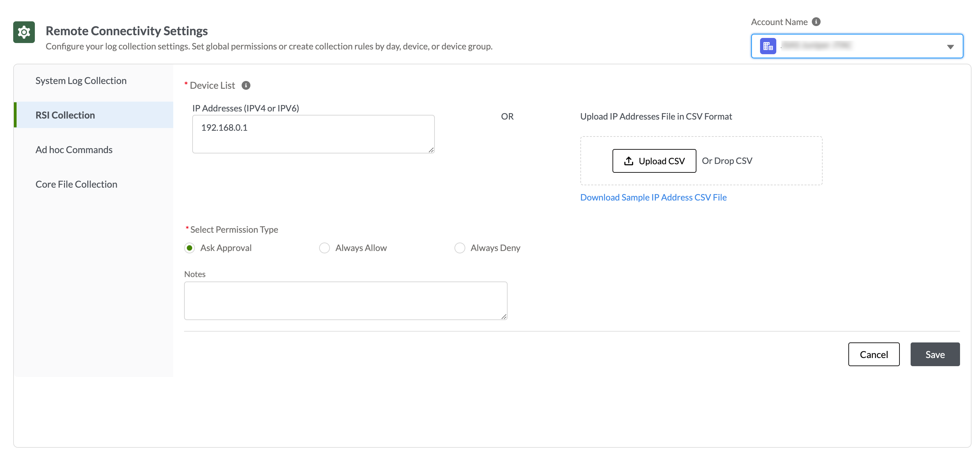
Task: Select the Always Deny permission type
Action: coord(460,248)
